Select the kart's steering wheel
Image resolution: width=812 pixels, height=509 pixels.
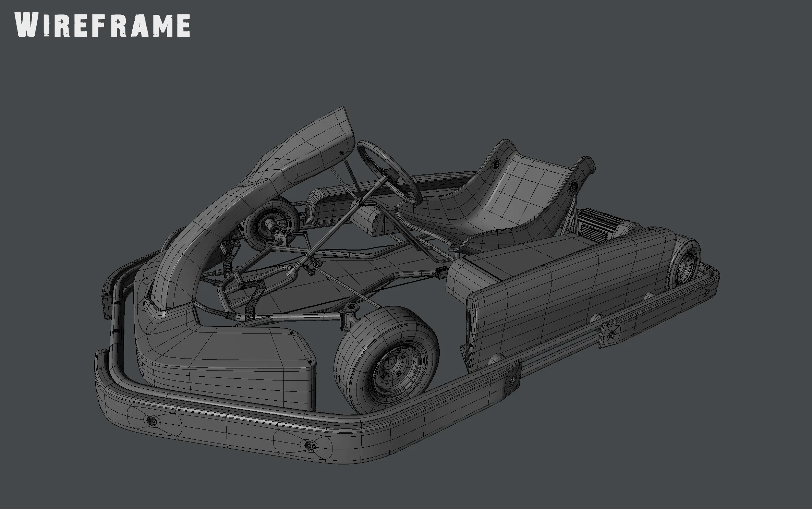[x=390, y=173]
